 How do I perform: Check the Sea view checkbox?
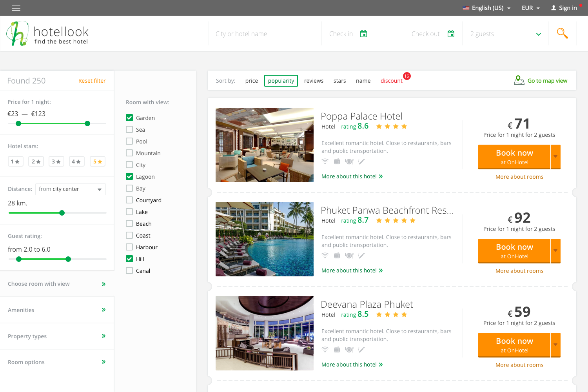pos(129,129)
